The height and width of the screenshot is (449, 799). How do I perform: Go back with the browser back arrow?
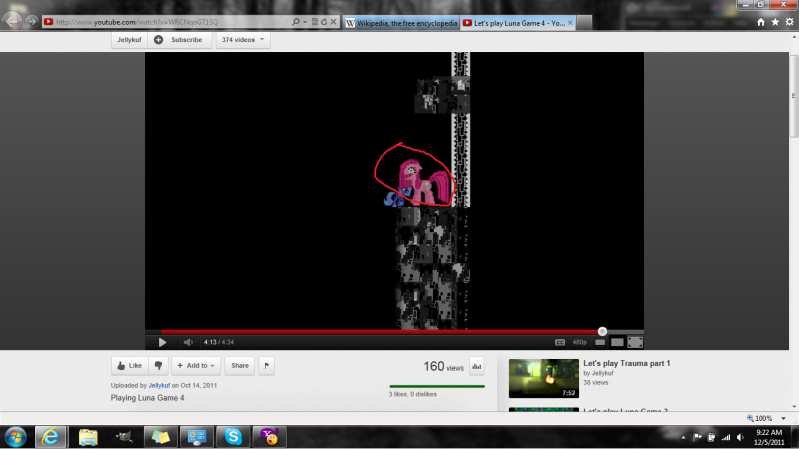pyautogui.click(x=12, y=21)
